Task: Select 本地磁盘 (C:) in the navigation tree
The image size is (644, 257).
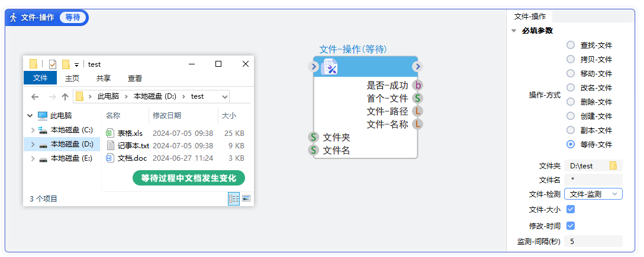Action: point(72,130)
